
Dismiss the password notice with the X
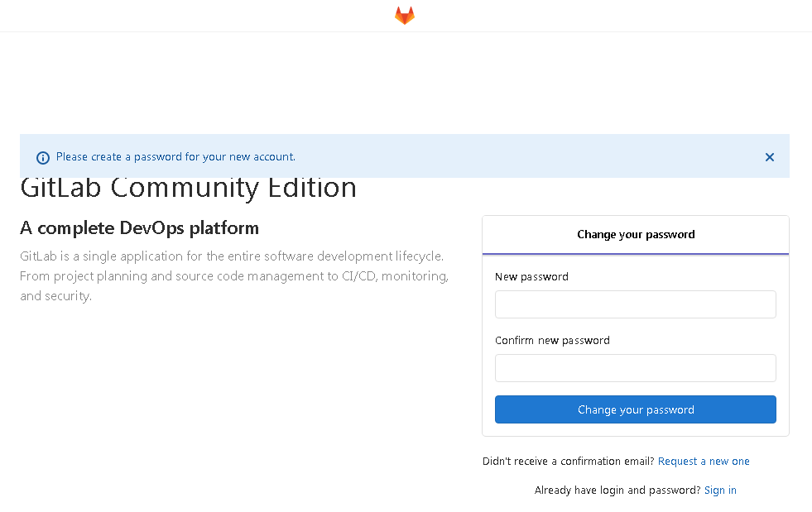pyautogui.click(x=770, y=157)
